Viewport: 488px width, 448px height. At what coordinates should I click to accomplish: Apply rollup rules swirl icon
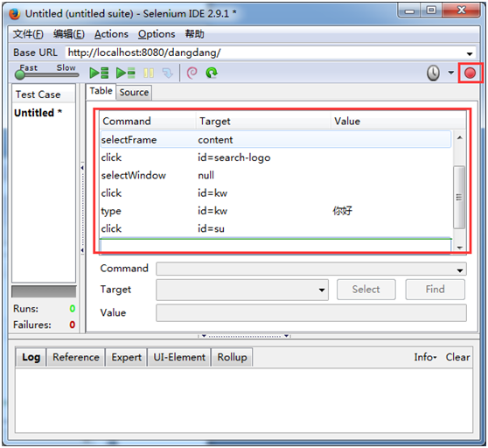click(x=192, y=73)
